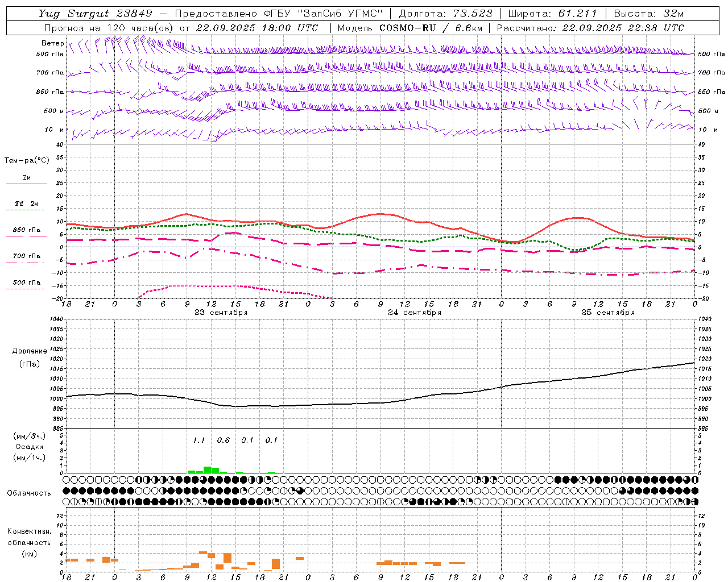Click the Ветер wind panel label
This screenshot has height=582, width=728.
click(x=52, y=43)
